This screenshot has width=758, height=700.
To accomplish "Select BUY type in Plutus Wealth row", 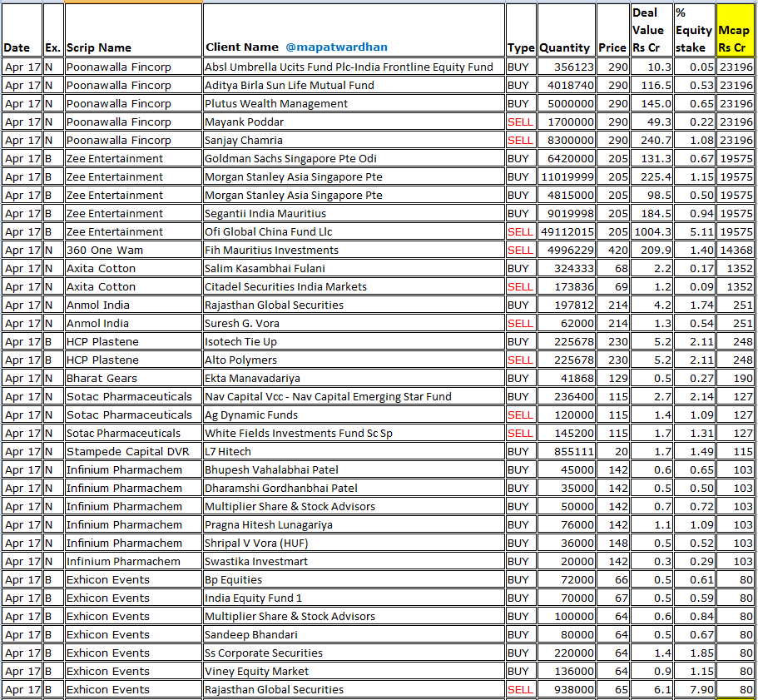I will (x=521, y=103).
